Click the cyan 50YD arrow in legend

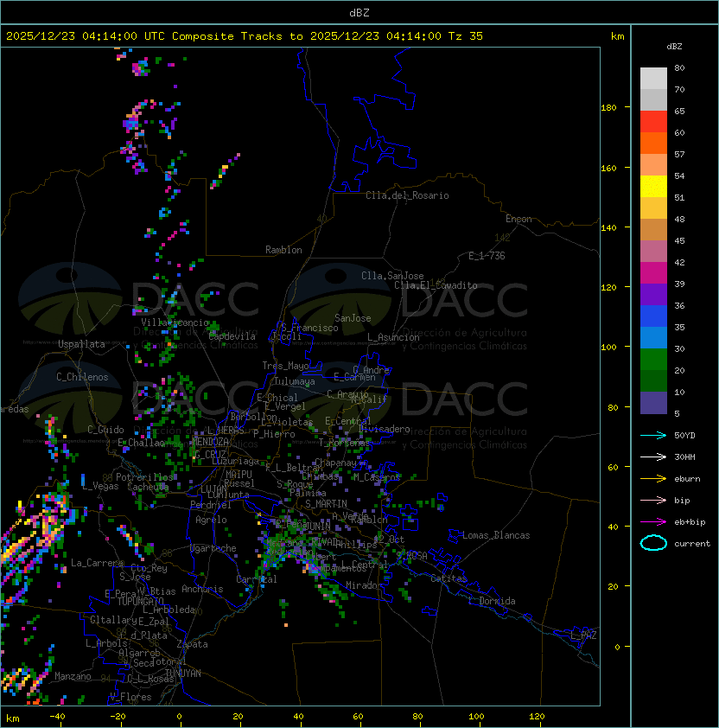653,435
